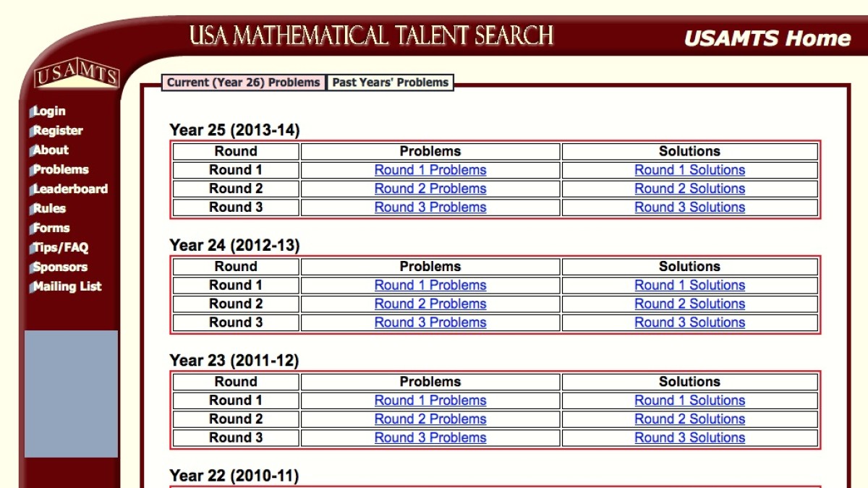The height and width of the screenshot is (488, 868).
Task: Click the Forms sidebar entry
Action: [51, 228]
